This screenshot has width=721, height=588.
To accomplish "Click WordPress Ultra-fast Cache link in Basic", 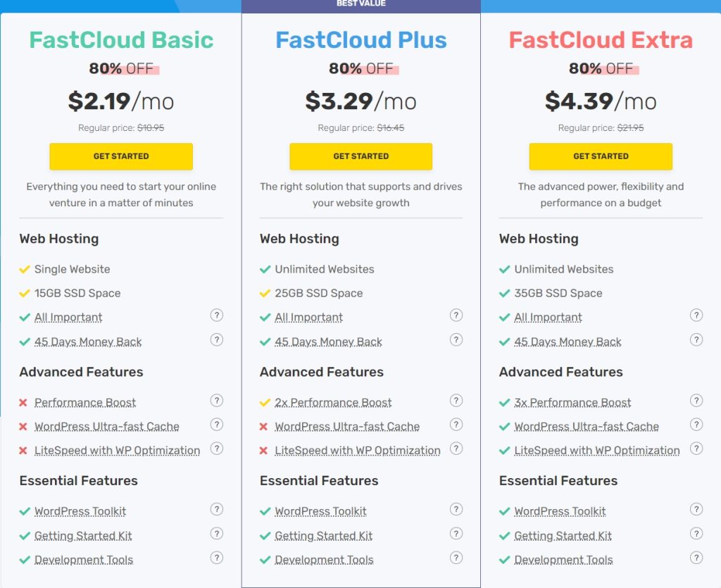I will click(x=106, y=427).
